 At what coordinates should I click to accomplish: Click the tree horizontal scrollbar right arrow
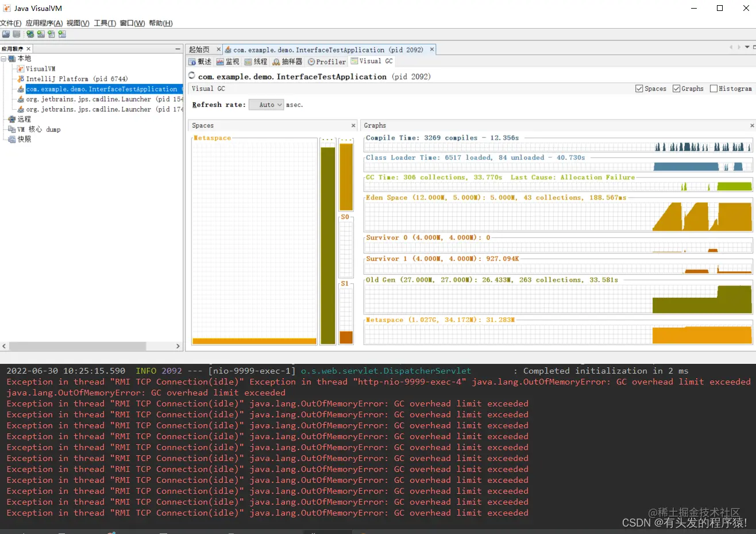(x=178, y=346)
